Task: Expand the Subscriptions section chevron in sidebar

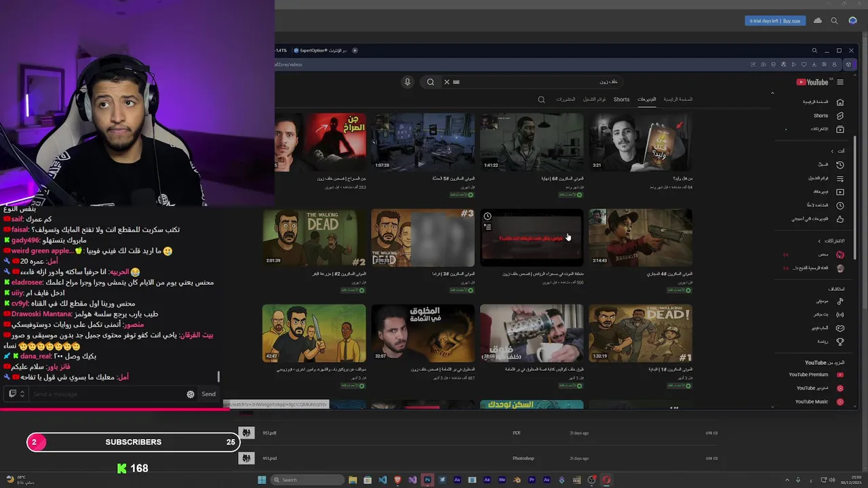Action: click(819, 241)
